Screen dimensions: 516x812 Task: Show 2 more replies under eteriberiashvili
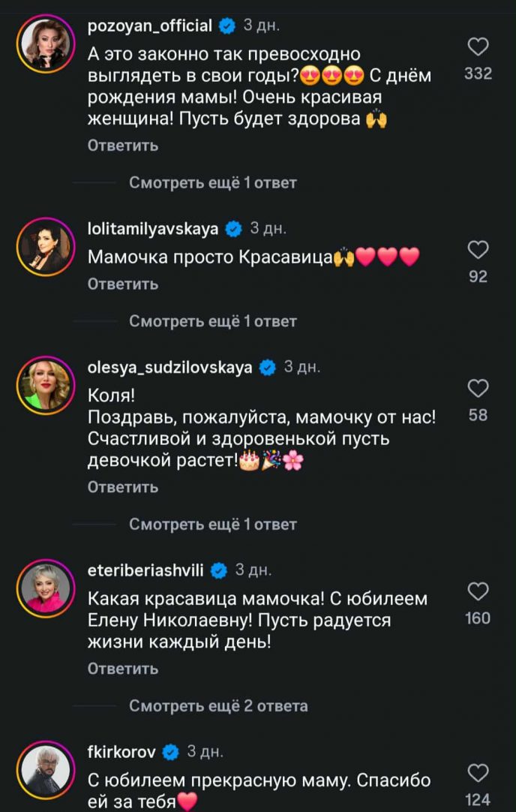click(x=218, y=706)
